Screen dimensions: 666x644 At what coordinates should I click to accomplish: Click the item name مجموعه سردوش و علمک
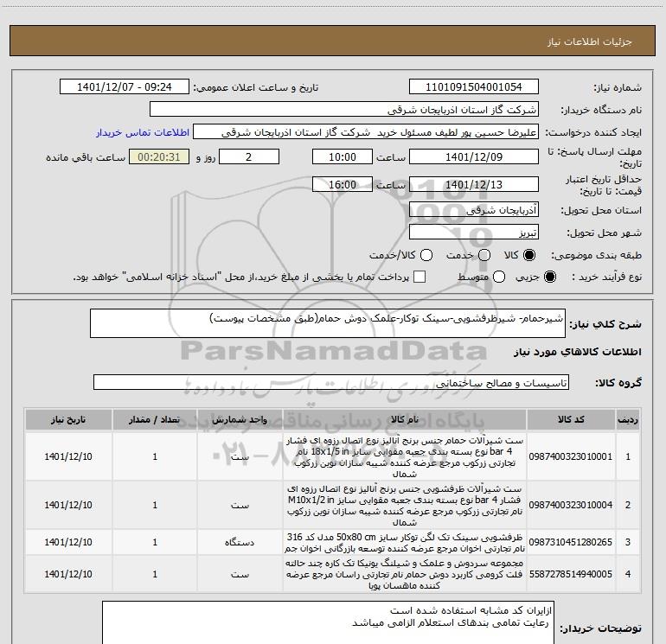(x=405, y=574)
